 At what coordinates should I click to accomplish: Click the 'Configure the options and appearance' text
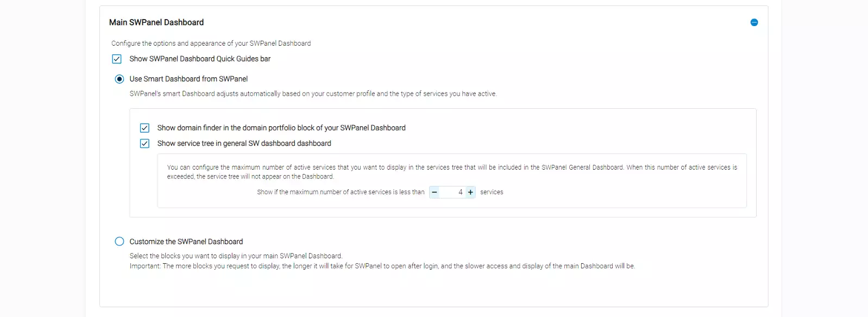[x=211, y=43]
